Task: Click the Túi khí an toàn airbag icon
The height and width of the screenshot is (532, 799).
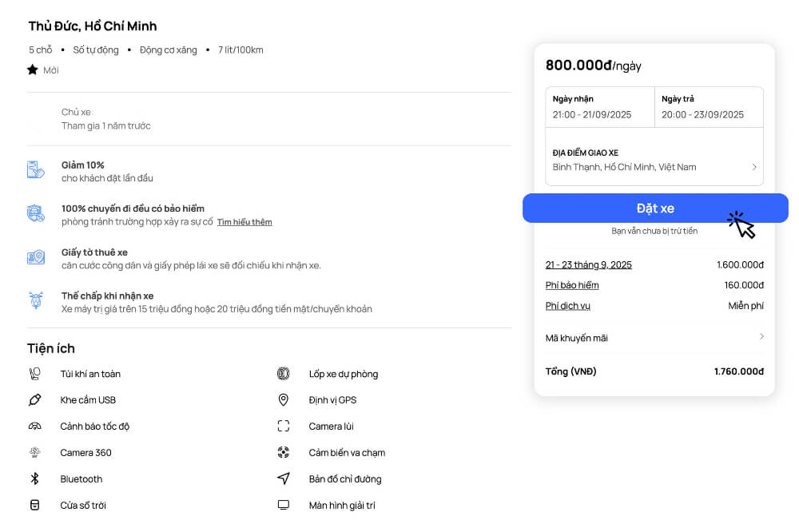Action: 35,374
